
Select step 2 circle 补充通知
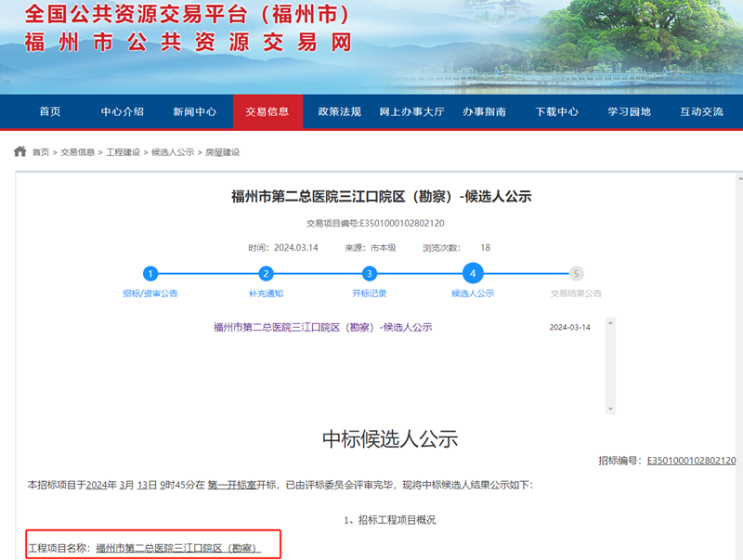pyautogui.click(x=266, y=273)
